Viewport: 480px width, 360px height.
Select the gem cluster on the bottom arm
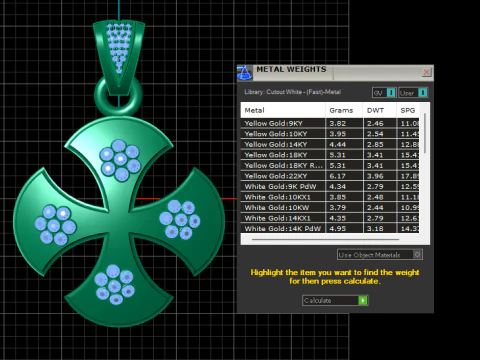pyautogui.click(x=114, y=285)
